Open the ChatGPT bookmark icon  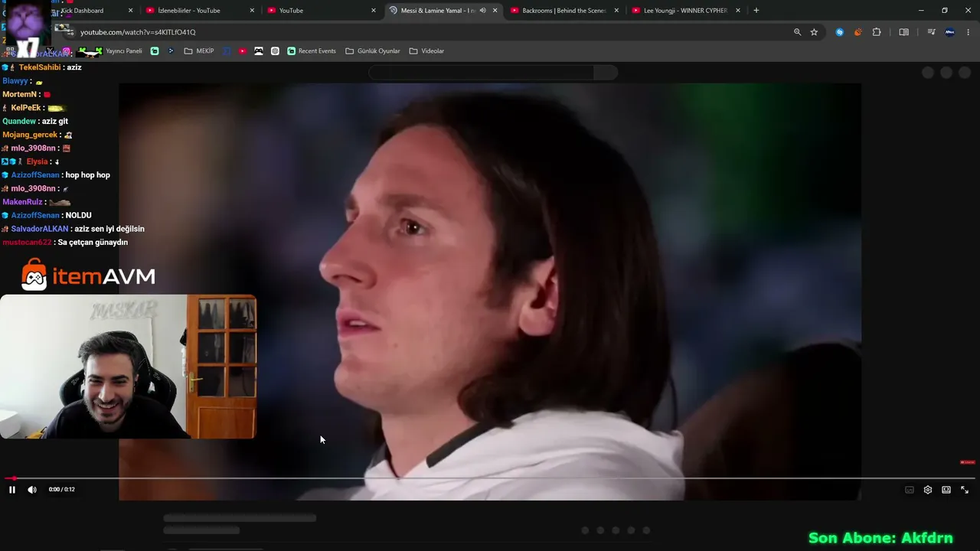(x=275, y=51)
